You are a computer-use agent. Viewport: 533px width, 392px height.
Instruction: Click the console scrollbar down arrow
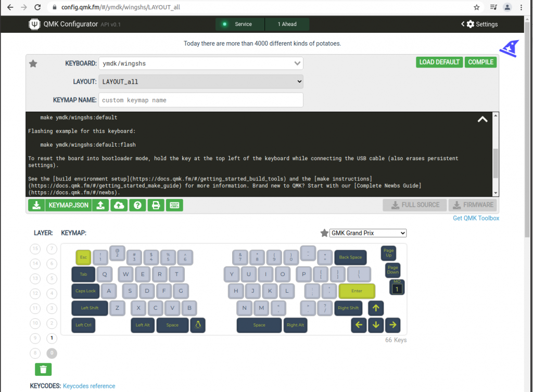coord(496,193)
